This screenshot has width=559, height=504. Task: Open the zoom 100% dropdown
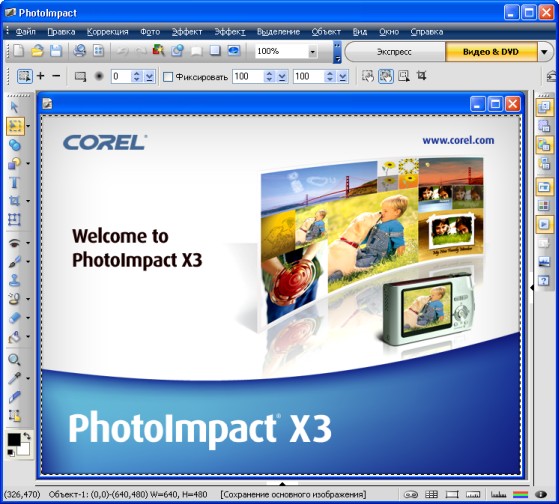point(312,52)
